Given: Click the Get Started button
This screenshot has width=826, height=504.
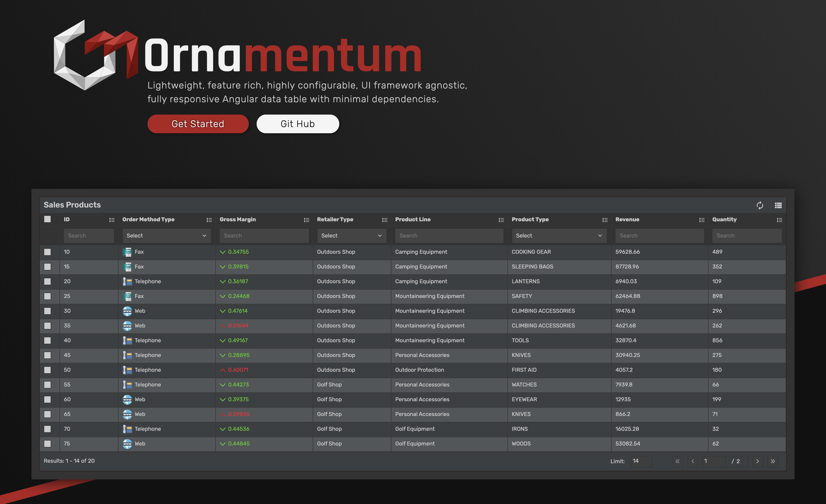Looking at the screenshot, I should point(198,124).
